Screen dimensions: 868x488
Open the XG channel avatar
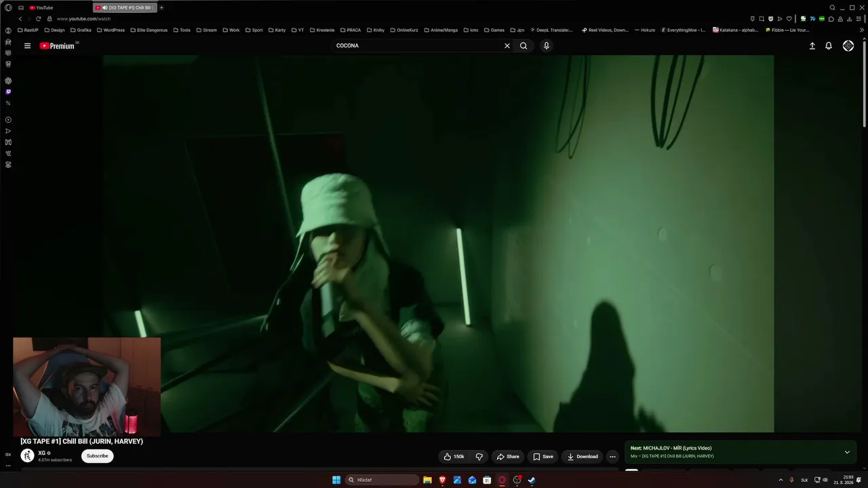(27, 456)
